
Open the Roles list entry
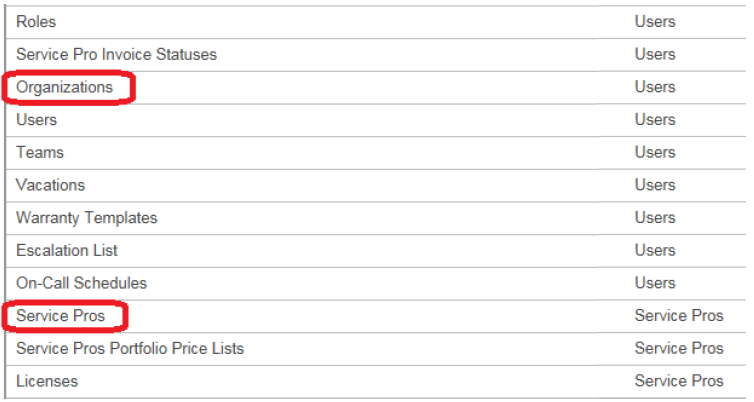36,21
